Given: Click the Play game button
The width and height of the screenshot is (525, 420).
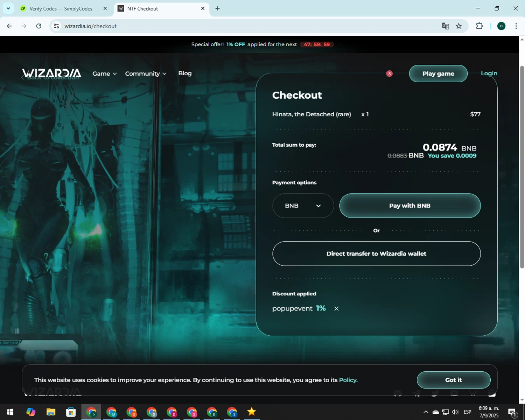Looking at the screenshot, I should click(438, 73).
